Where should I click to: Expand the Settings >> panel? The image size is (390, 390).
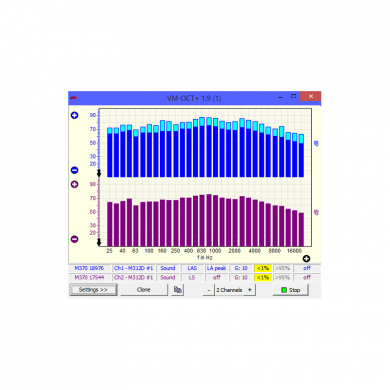[x=93, y=290]
